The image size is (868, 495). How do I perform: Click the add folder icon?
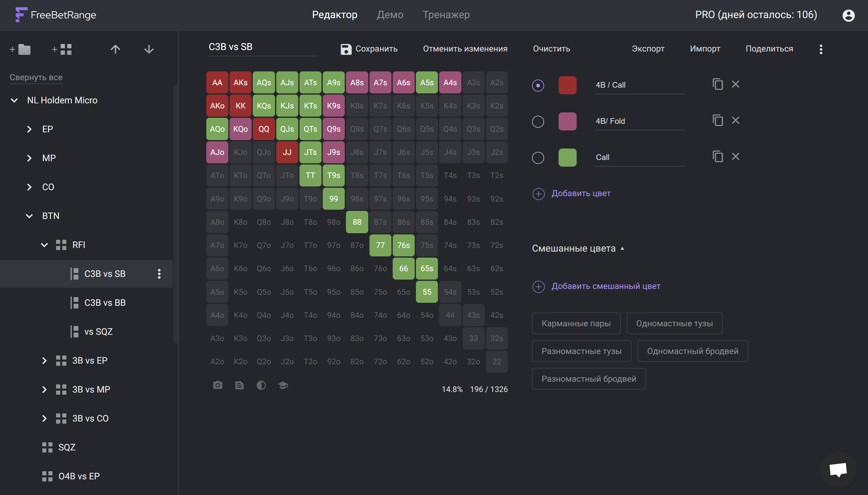pyautogui.click(x=21, y=50)
